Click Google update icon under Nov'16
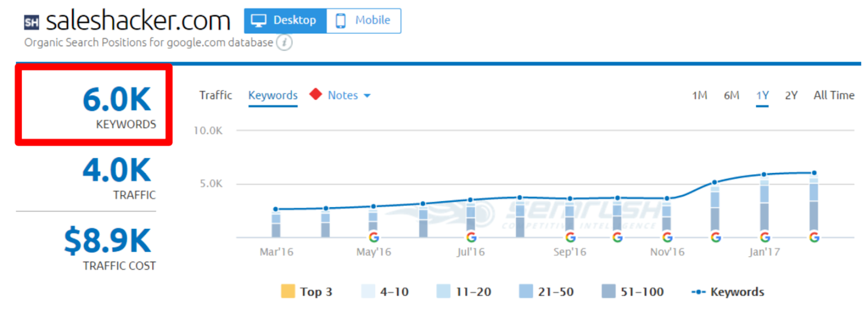This screenshot has width=868, height=313. coord(667,238)
